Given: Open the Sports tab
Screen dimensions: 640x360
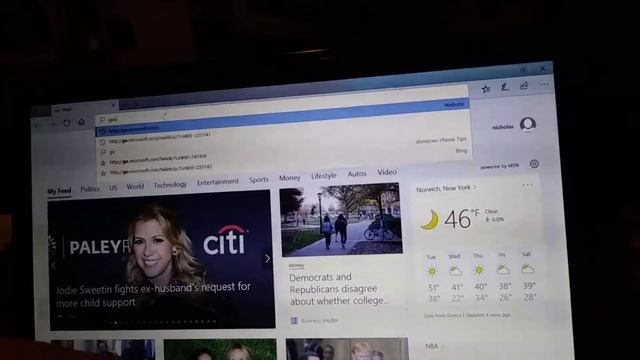Looking at the screenshot, I should coord(259,180).
